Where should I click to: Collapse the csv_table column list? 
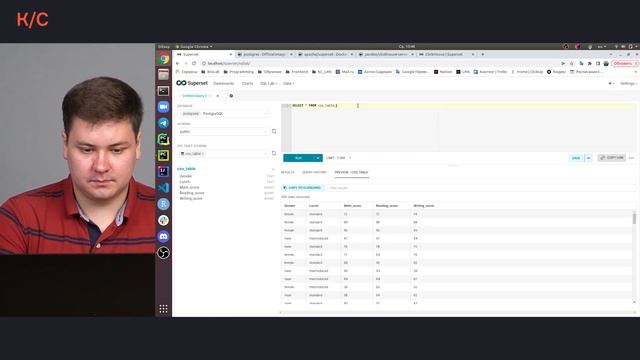[273, 169]
